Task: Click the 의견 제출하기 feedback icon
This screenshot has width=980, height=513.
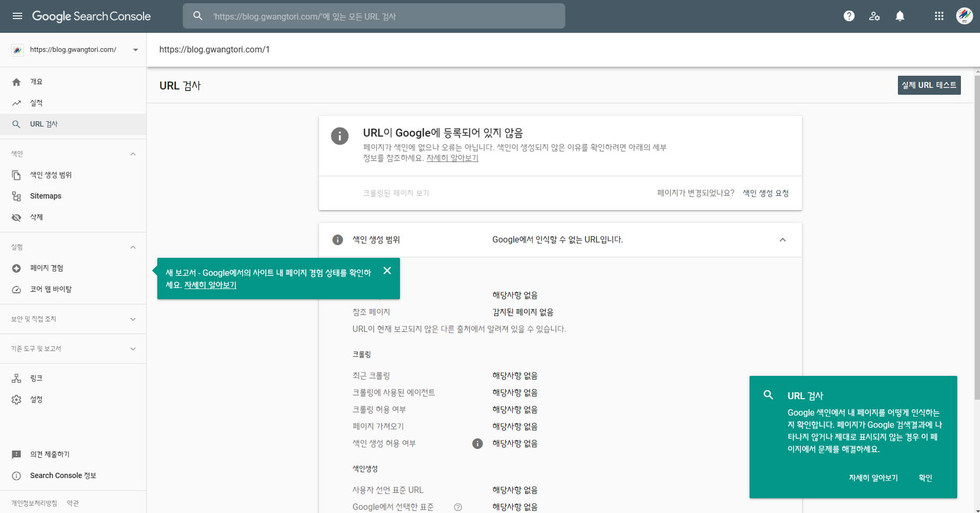Action: pyautogui.click(x=16, y=455)
